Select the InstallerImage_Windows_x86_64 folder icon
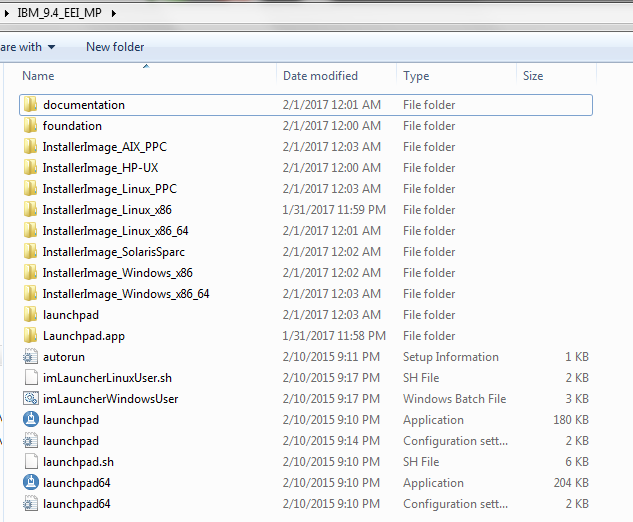Viewport: 633px width, 522px height. [30, 294]
